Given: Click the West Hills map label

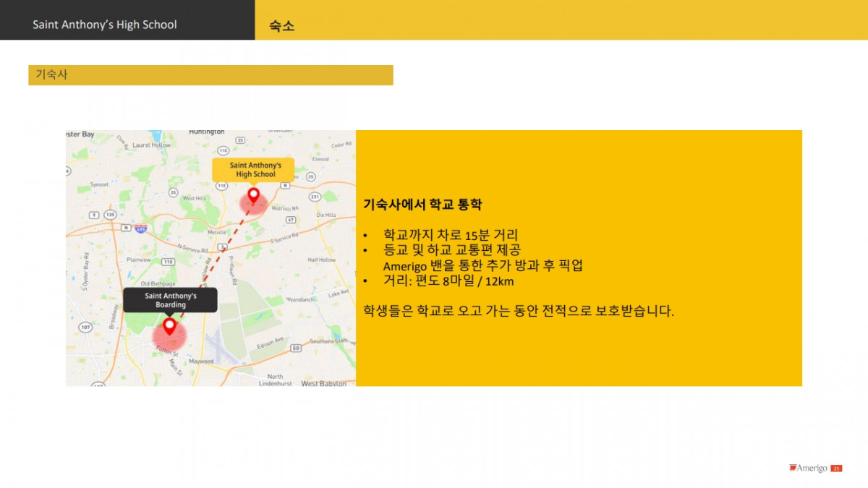Looking at the screenshot, I should click(194, 198).
